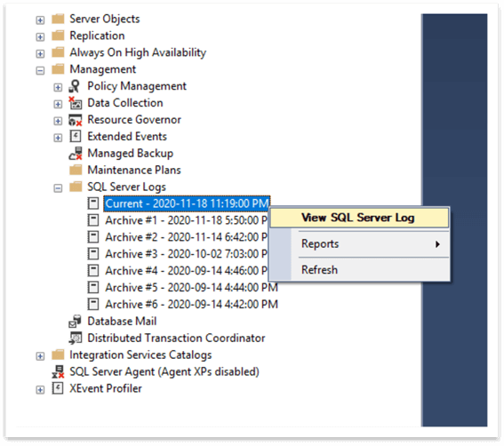Select the Policy Management label
Image resolution: width=504 pixels, height=446 pixels.
click(x=137, y=86)
